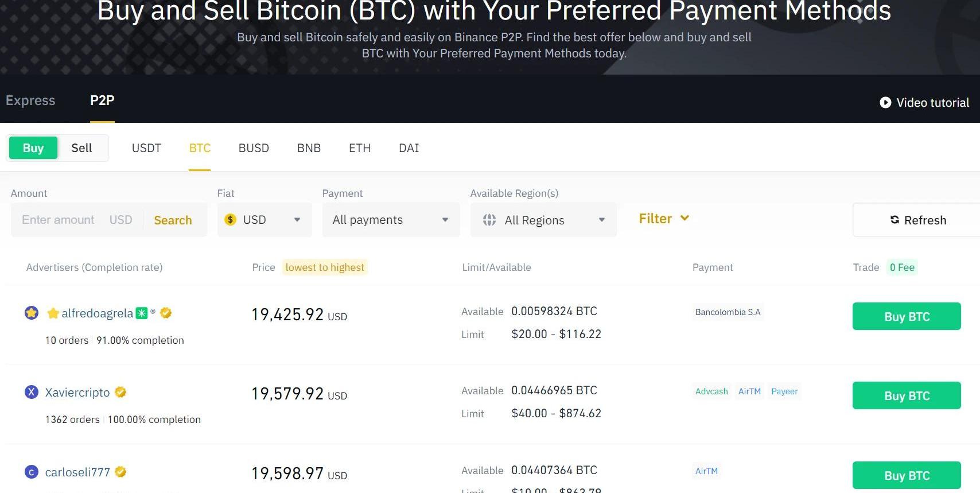Open the All payments dropdown
980x493 pixels.
391,220
